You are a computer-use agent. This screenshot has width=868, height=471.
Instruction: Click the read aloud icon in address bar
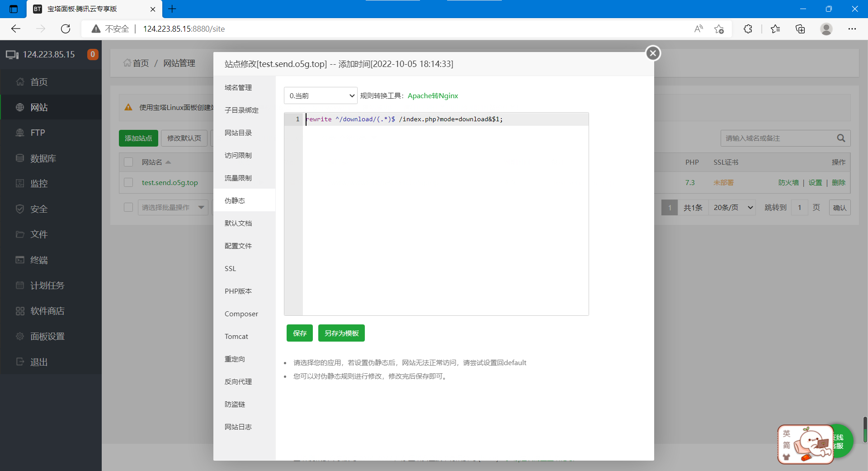click(698, 29)
